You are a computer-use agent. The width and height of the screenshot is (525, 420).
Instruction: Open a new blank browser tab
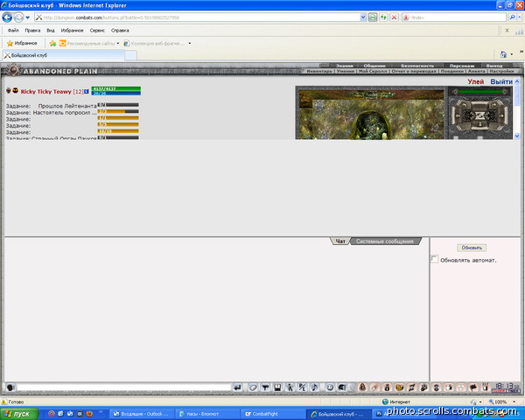tap(130, 55)
